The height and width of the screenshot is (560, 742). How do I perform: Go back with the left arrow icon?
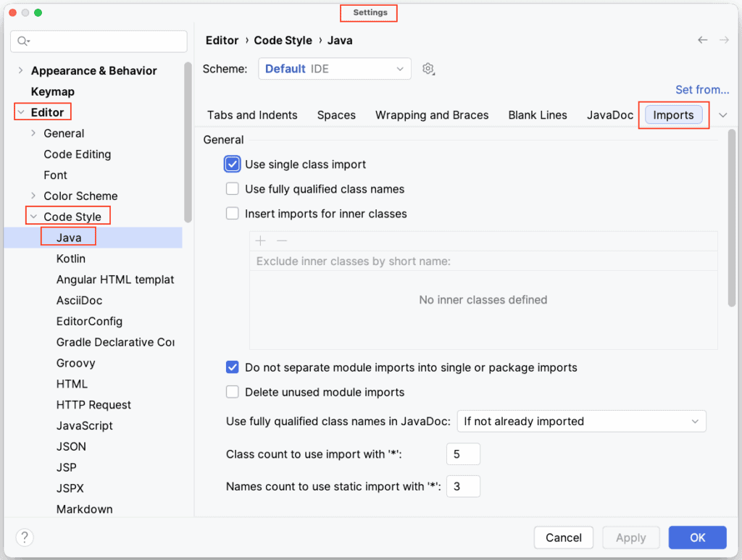[702, 40]
